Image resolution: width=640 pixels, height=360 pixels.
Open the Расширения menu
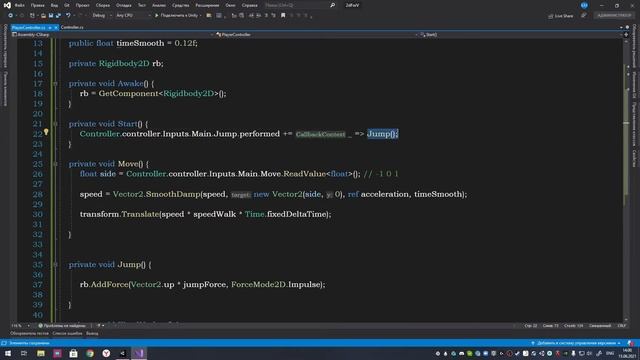click(x=207, y=5)
